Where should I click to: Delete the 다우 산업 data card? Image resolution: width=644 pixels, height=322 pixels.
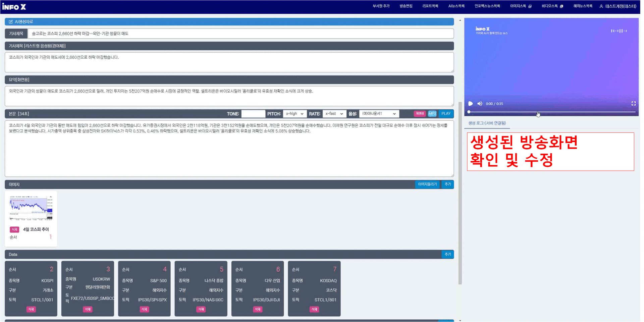(258, 309)
